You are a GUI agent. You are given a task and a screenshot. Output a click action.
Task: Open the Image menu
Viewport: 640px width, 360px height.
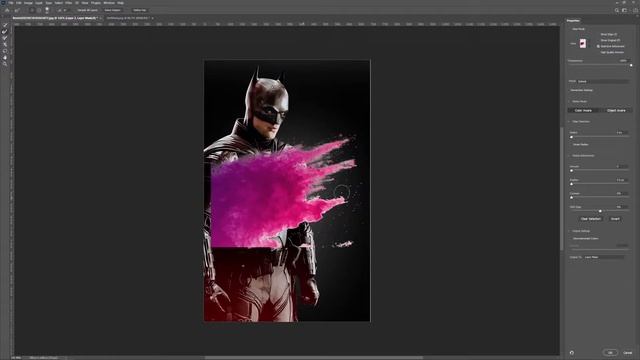click(28, 3)
